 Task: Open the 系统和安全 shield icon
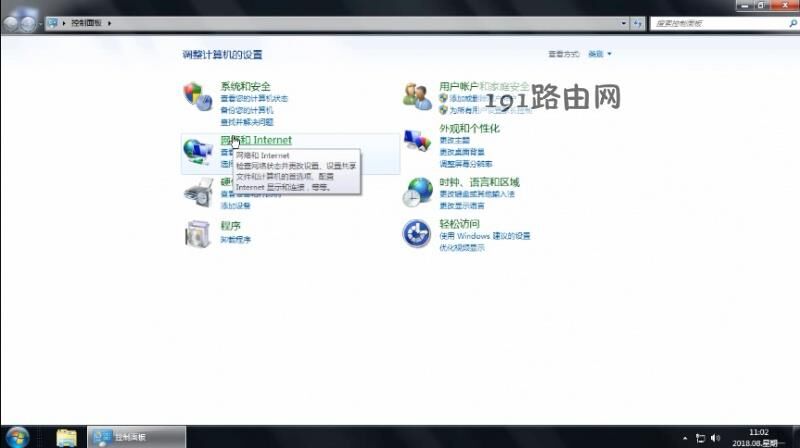[198, 96]
